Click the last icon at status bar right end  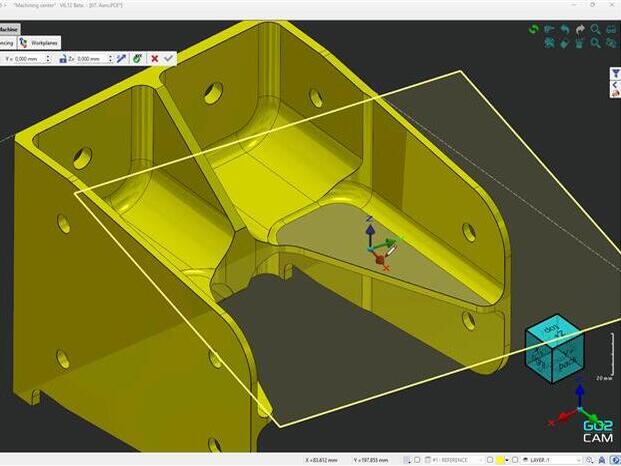click(x=616, y=460)
